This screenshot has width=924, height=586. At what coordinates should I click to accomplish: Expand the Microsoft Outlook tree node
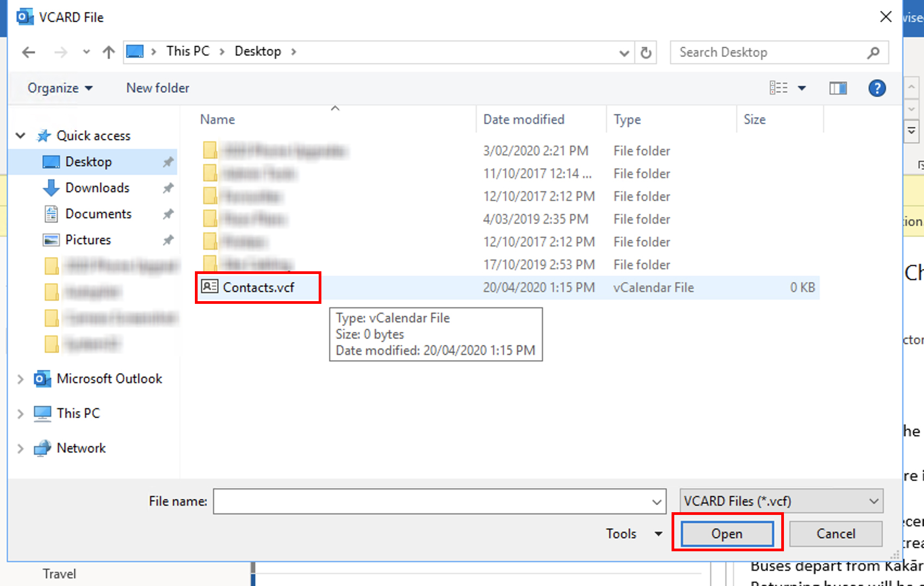21,379
